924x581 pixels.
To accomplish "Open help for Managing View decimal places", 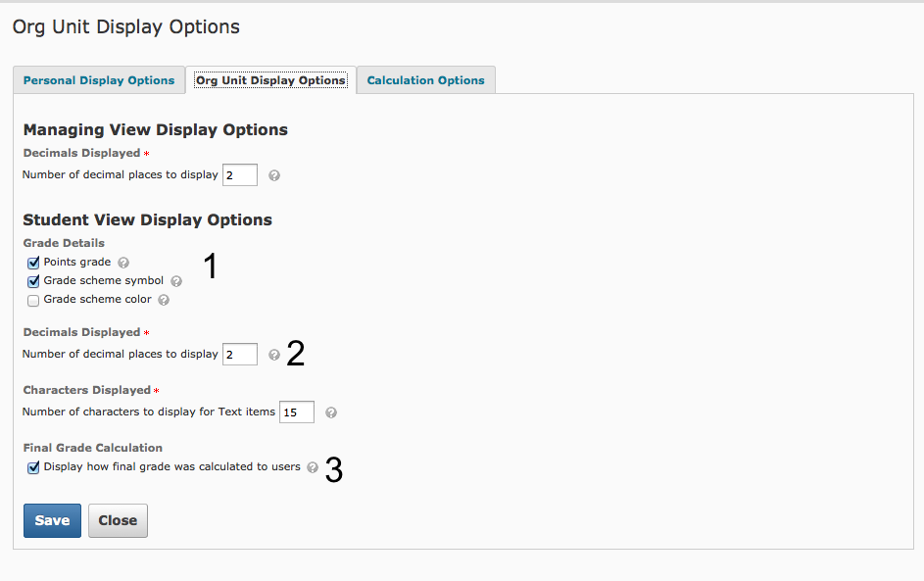I will 274,175.
